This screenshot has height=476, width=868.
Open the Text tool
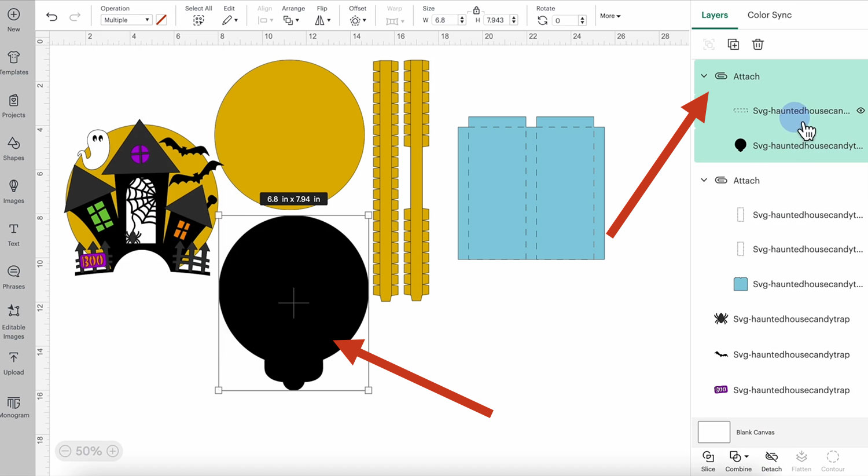[x=14, y=234]
